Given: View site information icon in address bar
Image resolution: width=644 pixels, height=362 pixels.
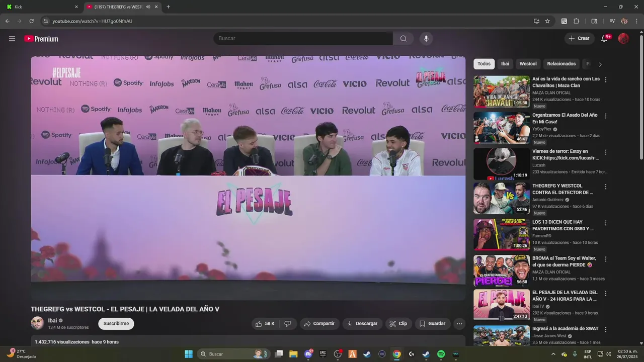Looking at the screenshot, I should 45,21.
